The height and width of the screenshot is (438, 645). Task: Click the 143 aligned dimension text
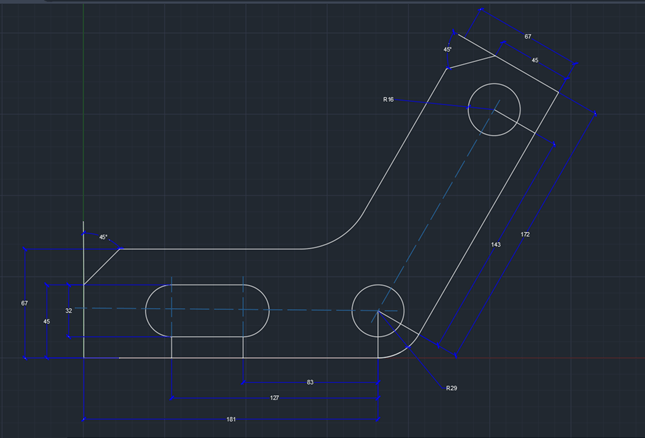[x=496, y=245]
